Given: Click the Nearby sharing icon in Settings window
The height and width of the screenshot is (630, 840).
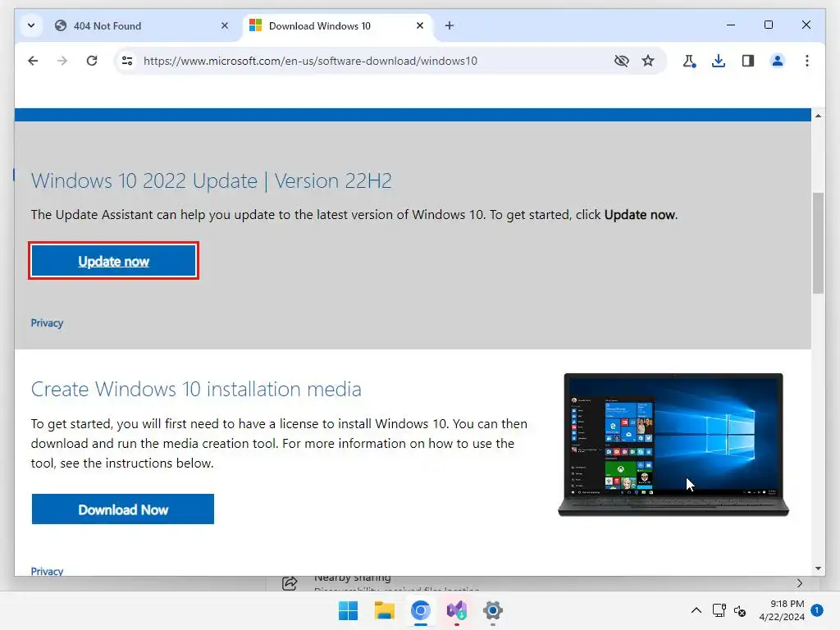Looking at the screenshot, I should coord(290,583).
